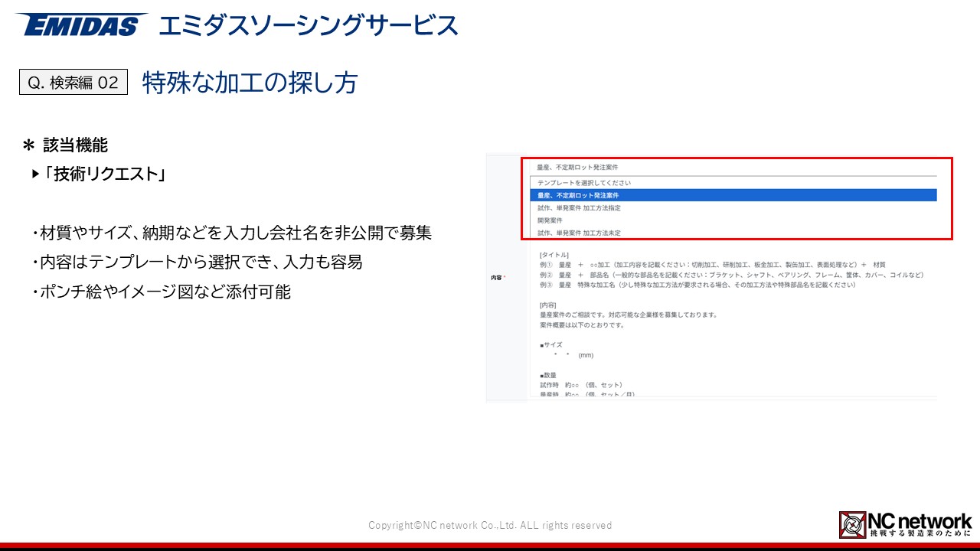Click the asterisk beside 該当機能
The height and width of the screenshot is (551, 980).
pos(29,145)
